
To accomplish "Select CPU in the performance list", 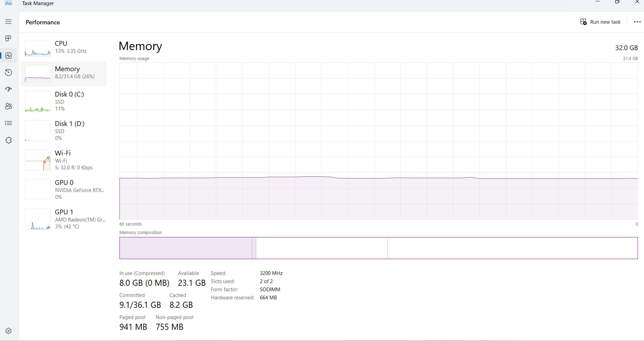I will (64, 48).
